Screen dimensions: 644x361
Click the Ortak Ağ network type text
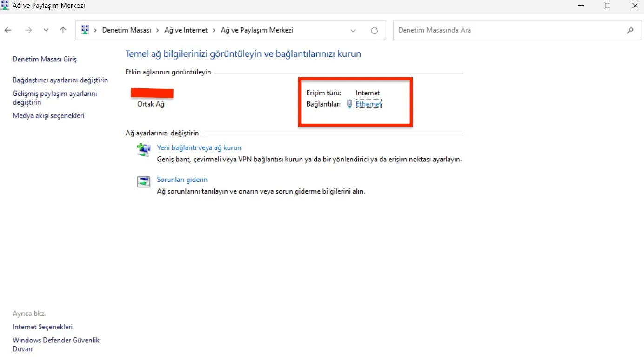(151, 104)
